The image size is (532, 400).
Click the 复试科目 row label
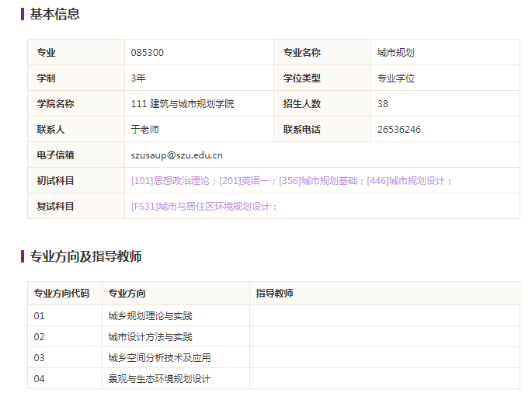click(55, 207)
